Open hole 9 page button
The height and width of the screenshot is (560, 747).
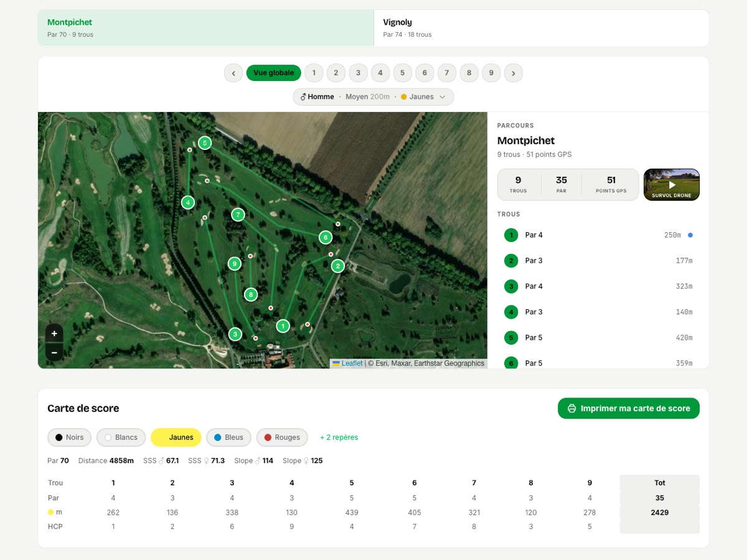click(x=491, y=73)
